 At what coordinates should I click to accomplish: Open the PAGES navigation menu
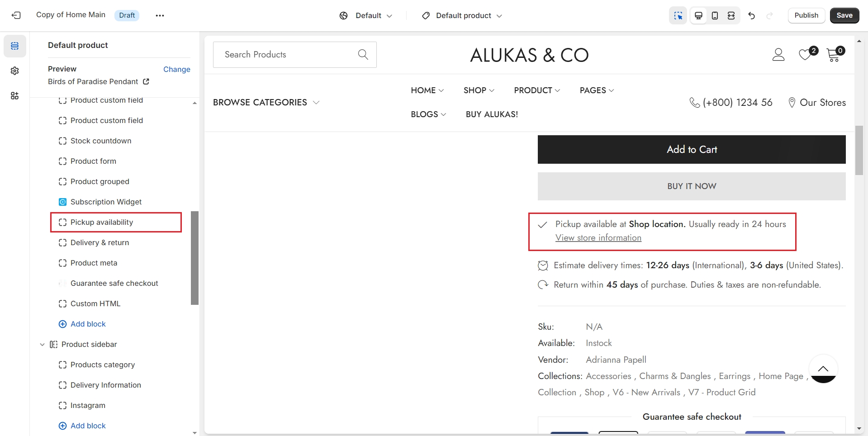(596, 90)
